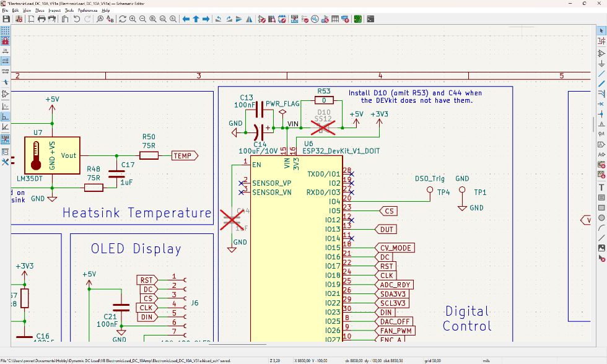Select the arrow selection tool

(601, 30)
